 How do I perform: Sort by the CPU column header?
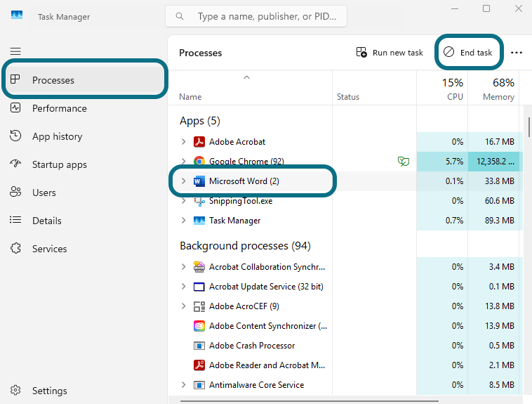[x=442, y=88]
